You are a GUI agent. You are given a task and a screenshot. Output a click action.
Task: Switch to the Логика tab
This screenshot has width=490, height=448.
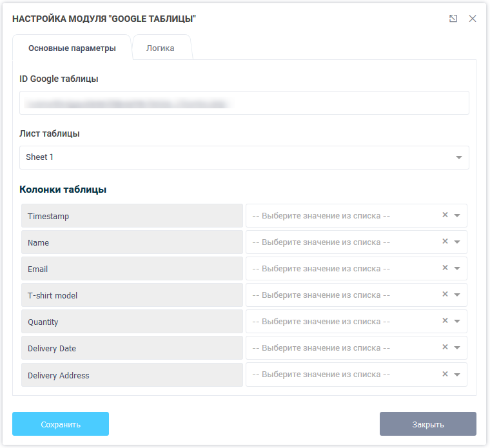[161, 48]
